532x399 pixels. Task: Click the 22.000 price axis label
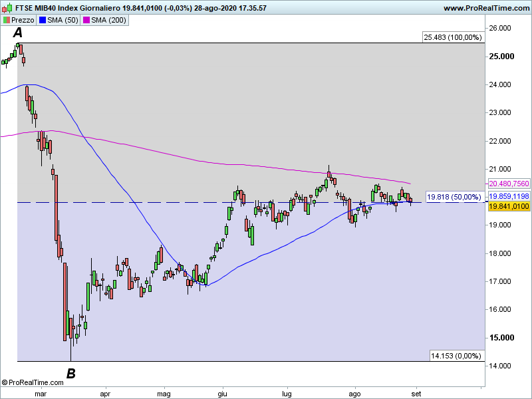tap(500, 141)
